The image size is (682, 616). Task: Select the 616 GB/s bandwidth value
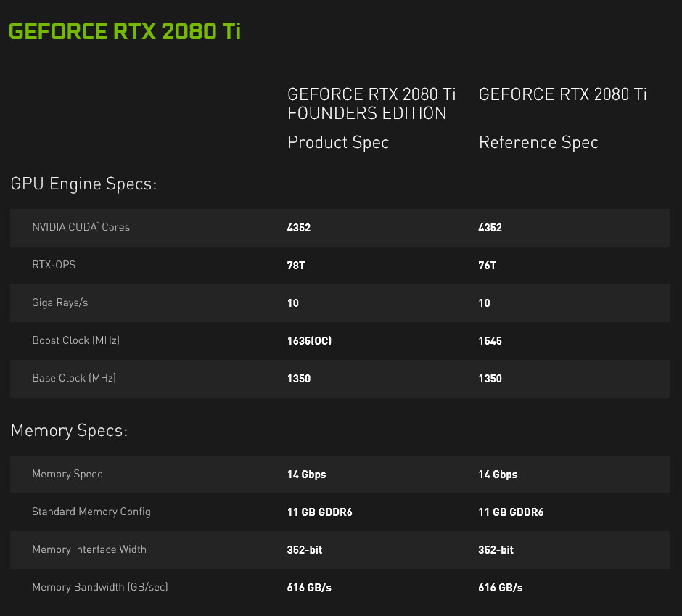(x=308, y=587)
